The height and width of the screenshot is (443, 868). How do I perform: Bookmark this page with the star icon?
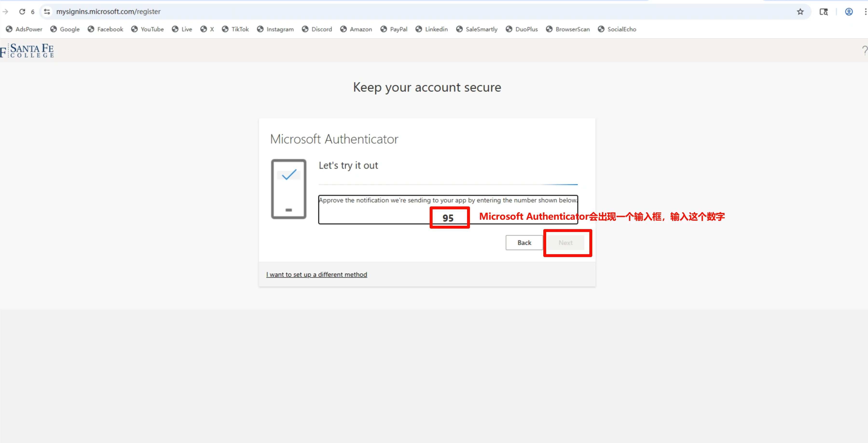(800, 12)
